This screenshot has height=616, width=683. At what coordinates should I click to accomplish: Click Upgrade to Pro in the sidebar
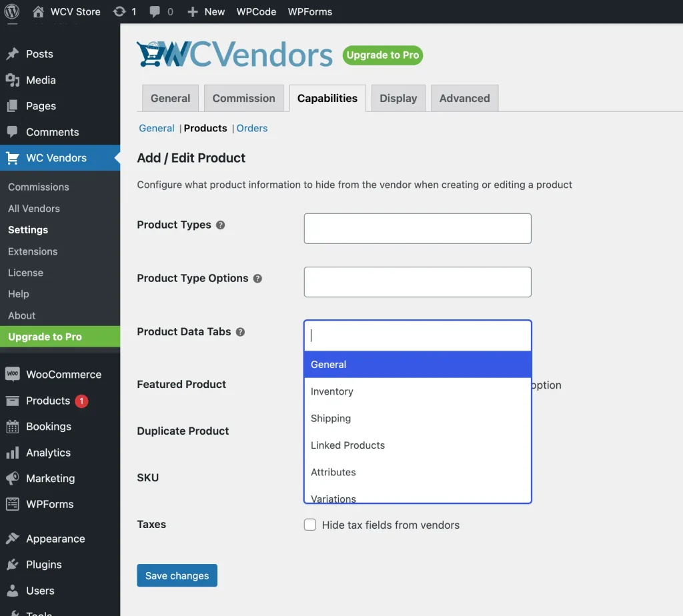pos(60,337)
